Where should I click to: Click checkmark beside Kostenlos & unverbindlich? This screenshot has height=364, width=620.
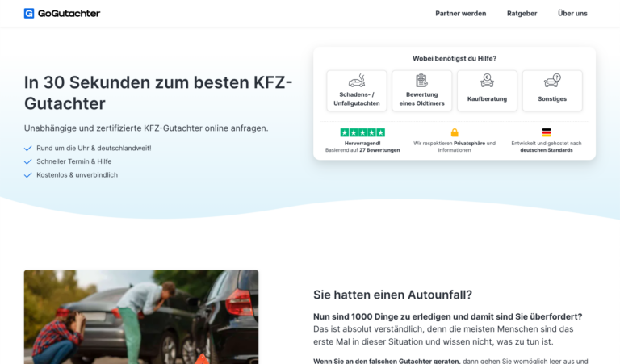27,175
